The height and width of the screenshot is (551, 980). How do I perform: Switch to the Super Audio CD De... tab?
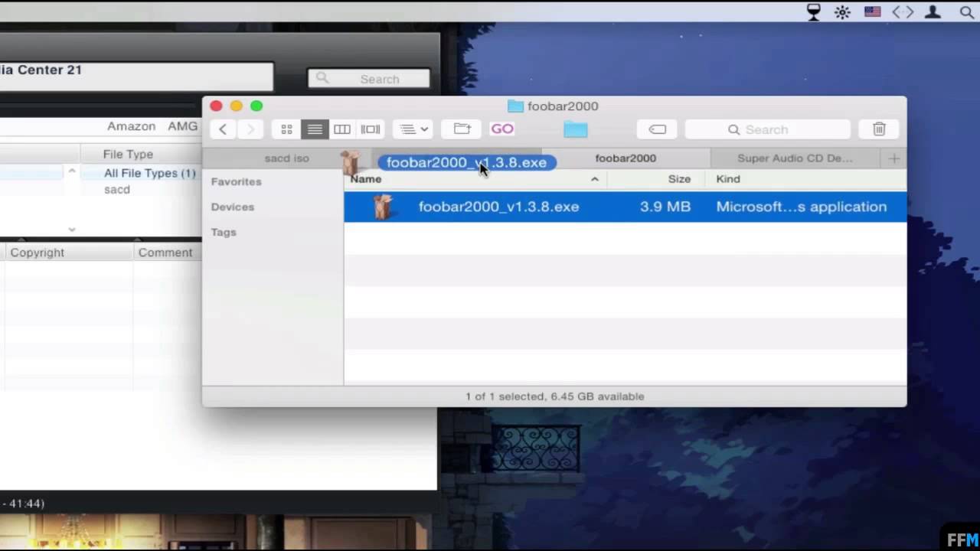(x=795, y=158)
